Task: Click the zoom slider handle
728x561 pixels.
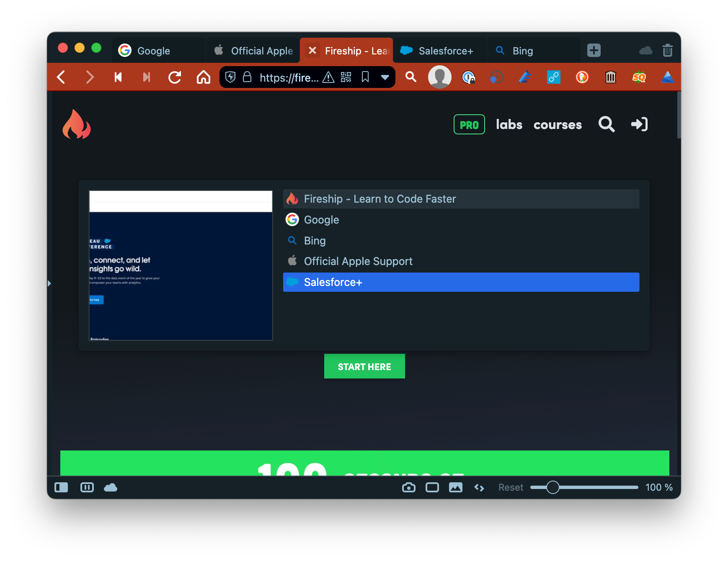Action: (x=553, y=487)
